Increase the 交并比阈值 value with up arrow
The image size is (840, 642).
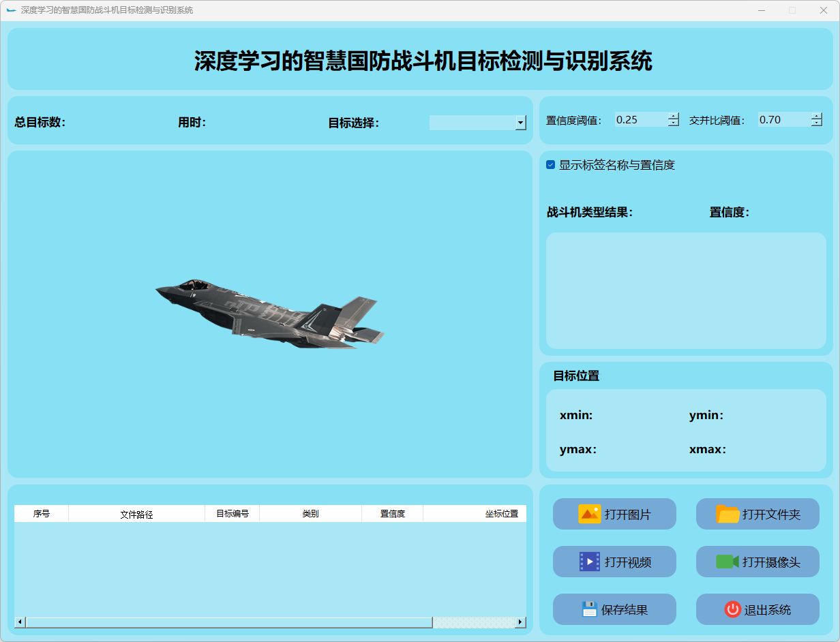coord(817,116)
